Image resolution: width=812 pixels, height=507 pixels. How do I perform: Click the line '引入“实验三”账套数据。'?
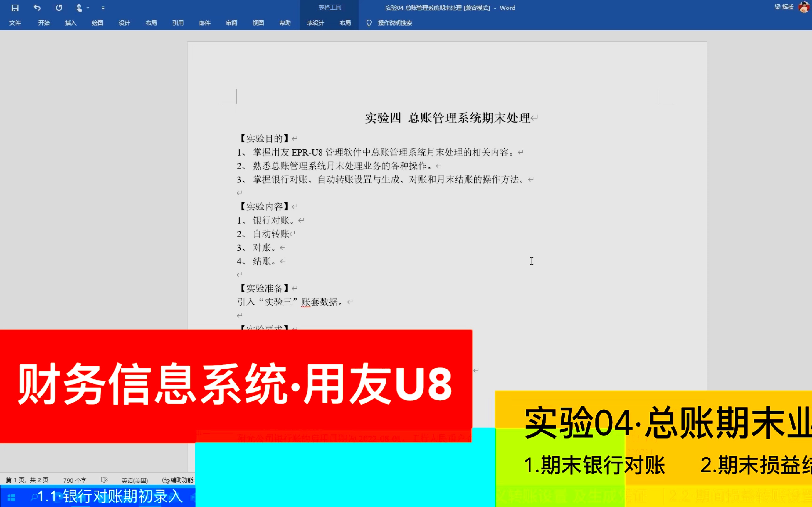[x=290, y=302]
